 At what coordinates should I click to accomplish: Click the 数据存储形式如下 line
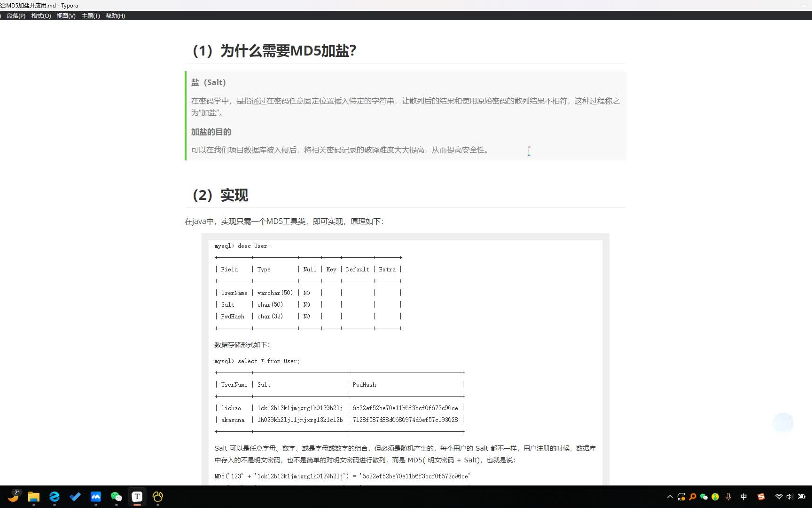pyautogui.click(x=242, y=345)
